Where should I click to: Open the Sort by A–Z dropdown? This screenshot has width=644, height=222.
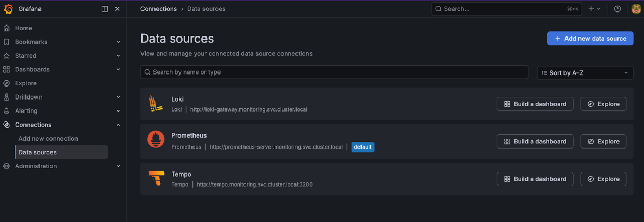(x=585, y=73)
